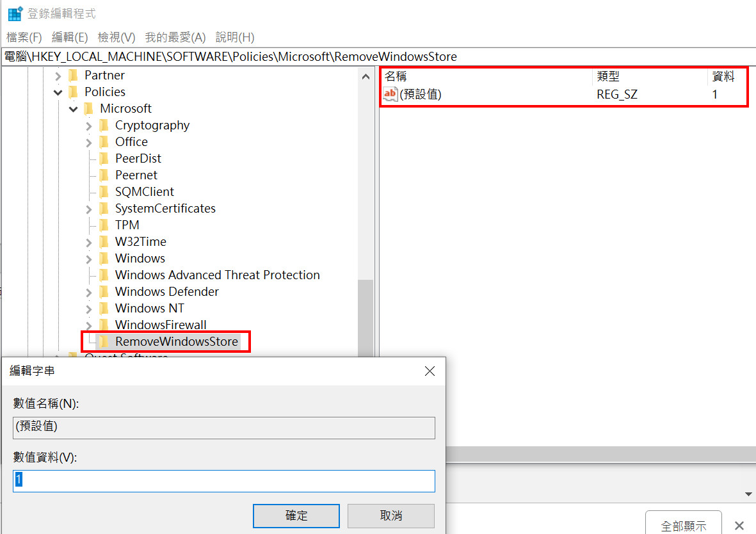The height and width of the screenshot is (534, 756).
Task: Select the TPM folder icon
Action: pyautogui.click(x=104, y=225)
